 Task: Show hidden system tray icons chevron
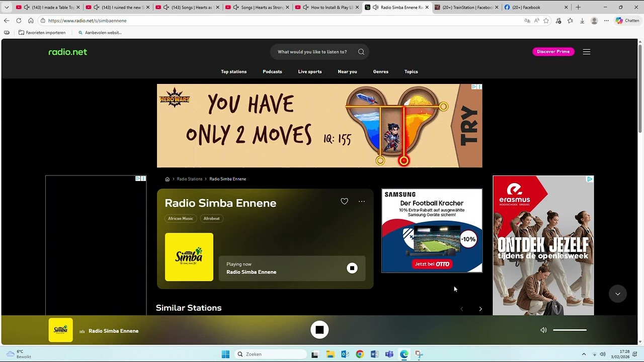tap(584, 354)
